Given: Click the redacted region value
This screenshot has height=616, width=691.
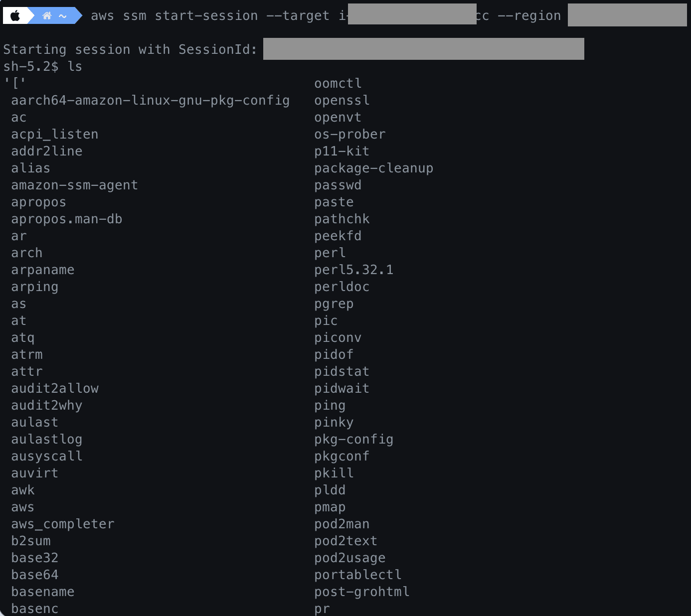Looking at the screenshot, I should coord(627,15).
